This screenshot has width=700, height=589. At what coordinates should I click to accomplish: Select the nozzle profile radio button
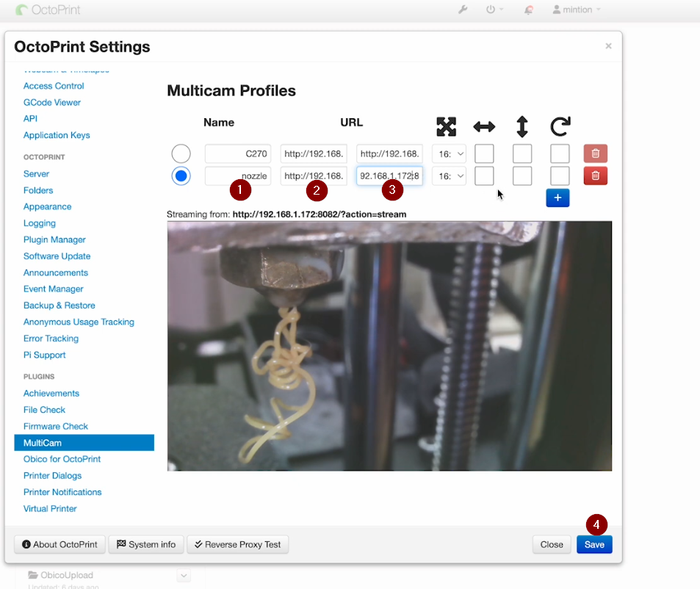pos(181,176)
